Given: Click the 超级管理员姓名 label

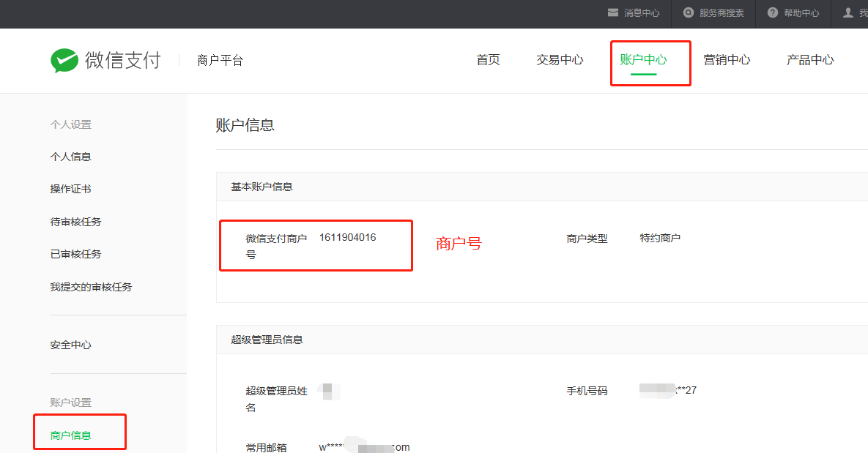Looking at the screenshot, I should 276,400.
